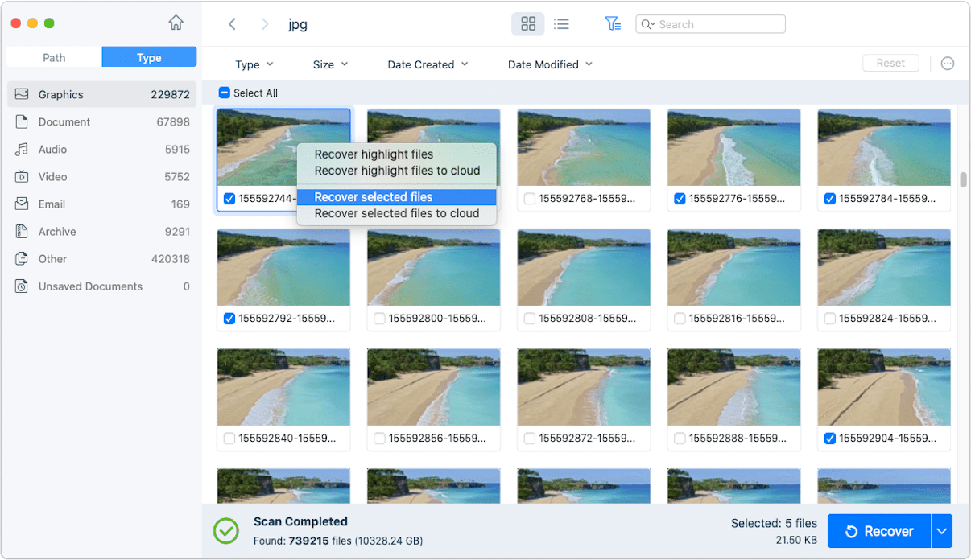Check the box for file 155592800
Image resolution: width=971 pixels, height=560 pixels.
[379, 318]
